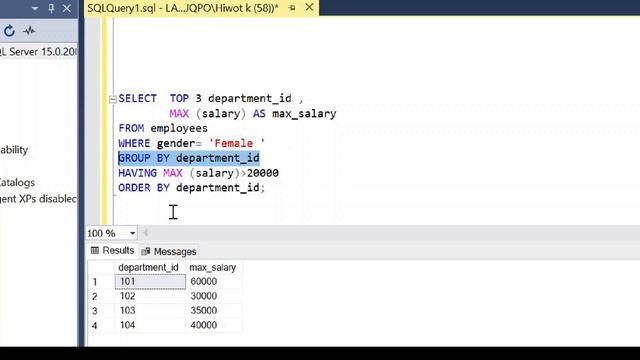Select the cell with department 104
The height and width of the screenshot is (360, 640).
[150, 325]
